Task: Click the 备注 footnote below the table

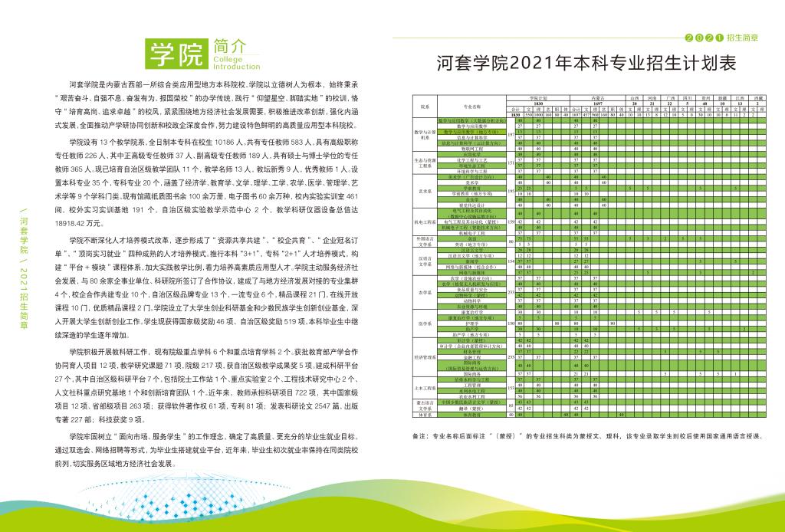Action: 588,436
